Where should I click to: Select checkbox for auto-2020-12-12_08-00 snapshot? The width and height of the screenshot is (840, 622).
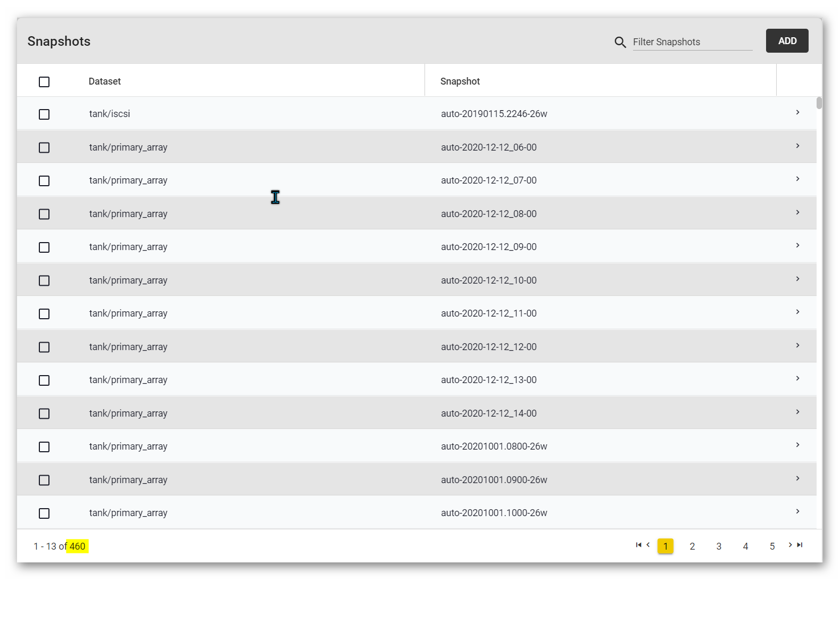click(x=44, y=214)
